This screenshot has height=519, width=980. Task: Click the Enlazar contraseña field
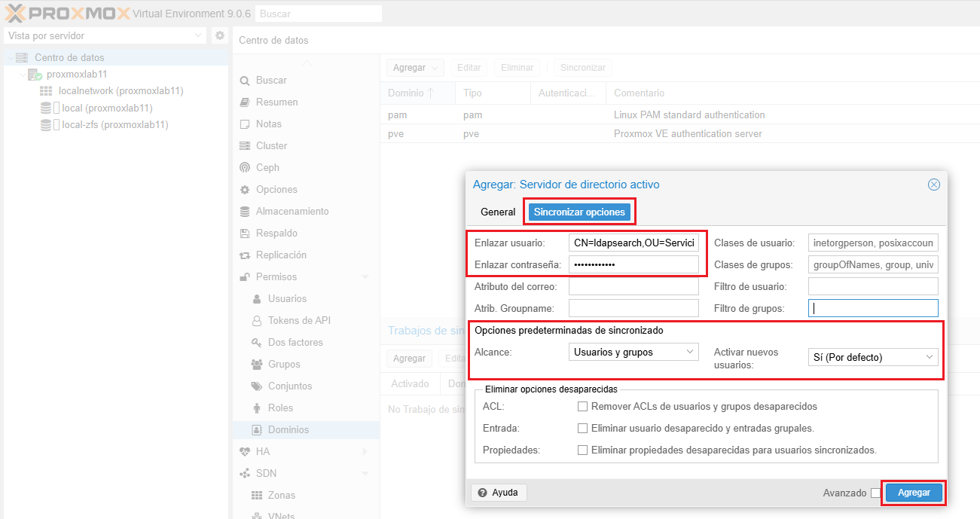coord(633,264)
